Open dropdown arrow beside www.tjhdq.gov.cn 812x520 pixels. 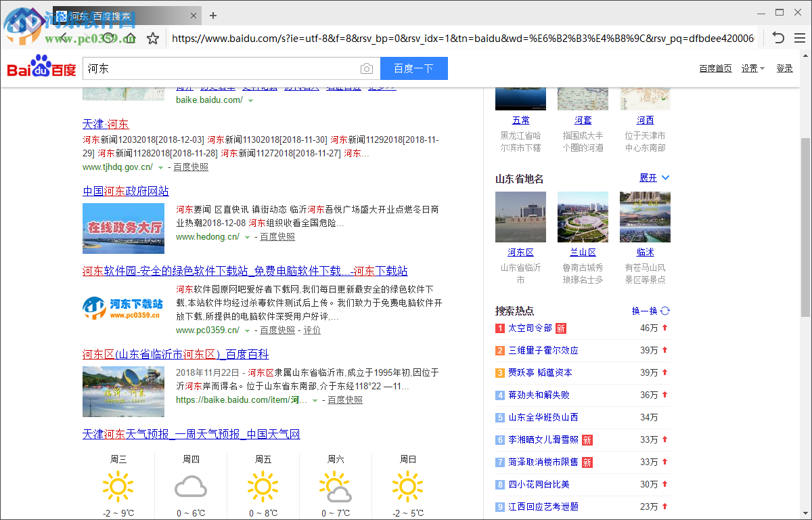[x=161, y=167]
